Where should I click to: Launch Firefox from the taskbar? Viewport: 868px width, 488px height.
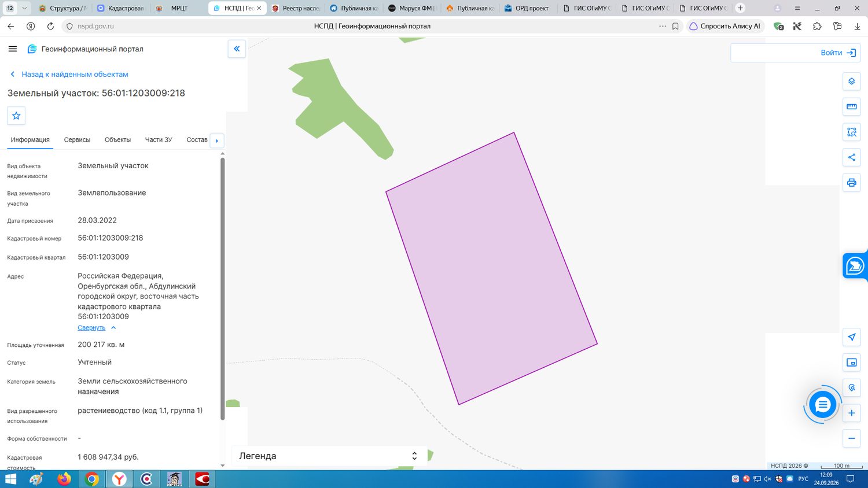click(x=64, y=479)
